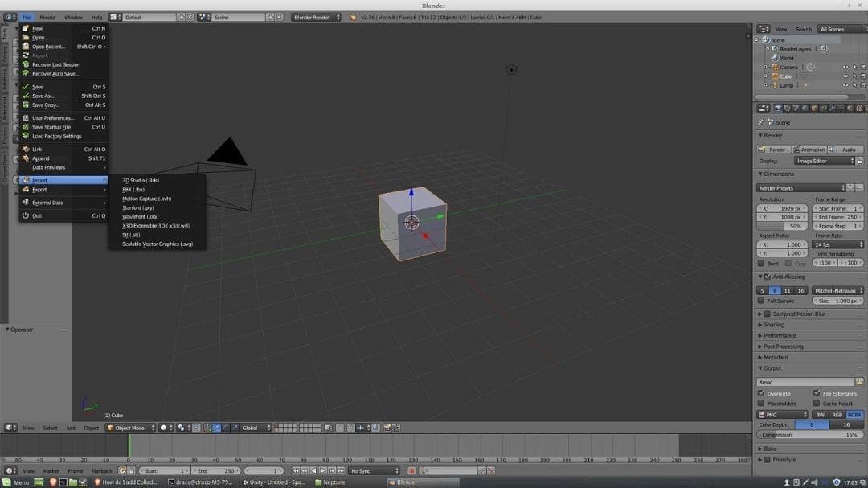Import a Wavefront (.obj) file
The height and width of the screenshot is (488, 868).
coord(141,216)
